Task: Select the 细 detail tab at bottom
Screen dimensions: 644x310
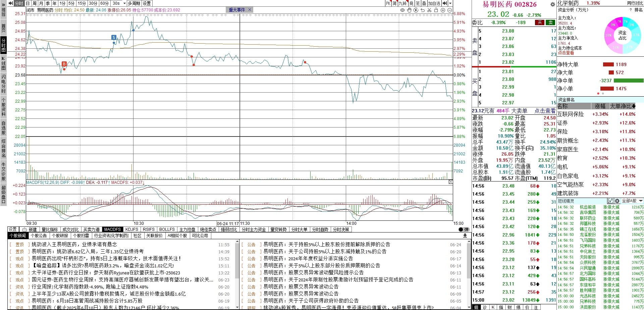Action: pos(476,307)
